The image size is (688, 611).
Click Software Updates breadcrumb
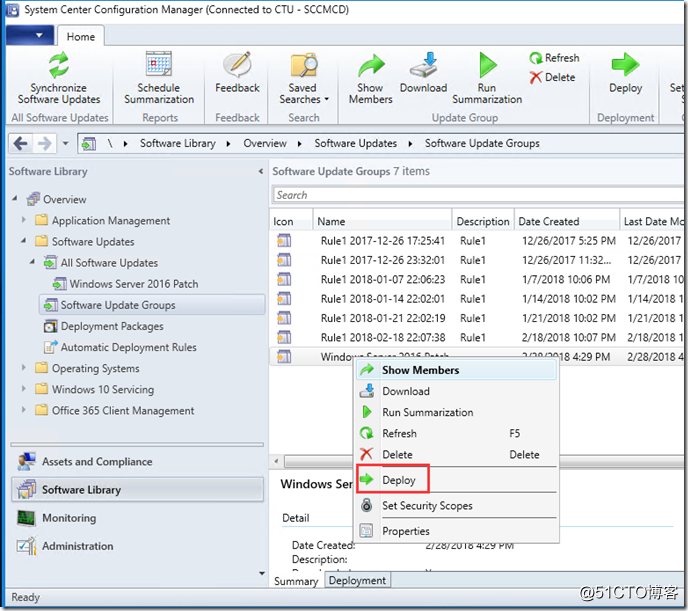pos(355,143)
